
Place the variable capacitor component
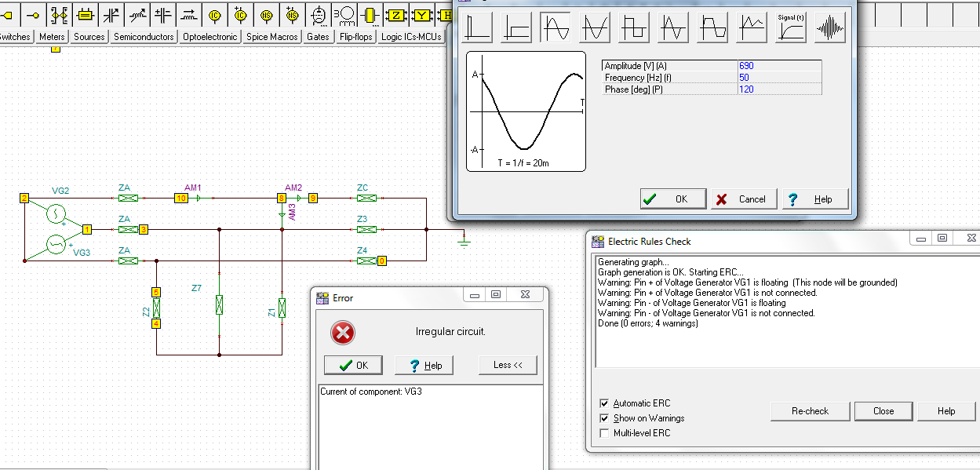[x=111, y=15]
